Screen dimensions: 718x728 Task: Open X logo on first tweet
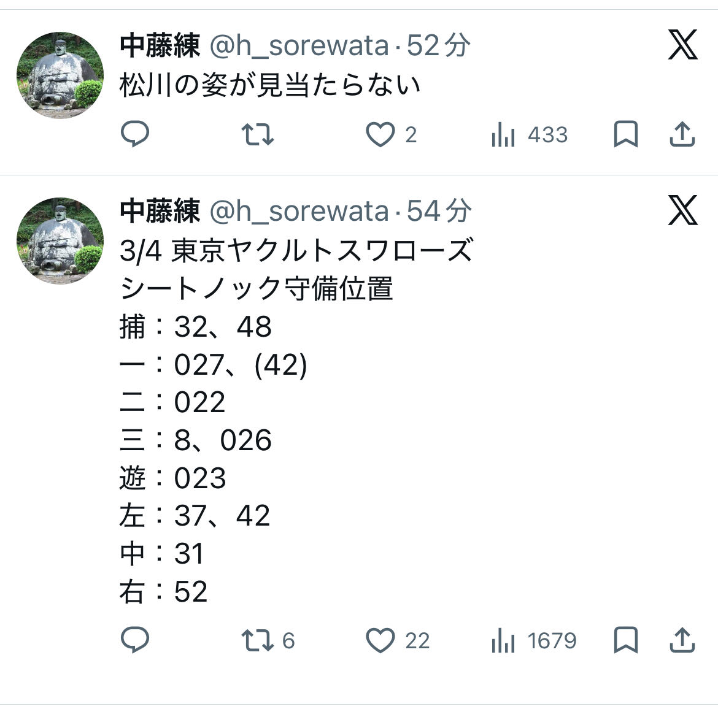coord(682,45)
